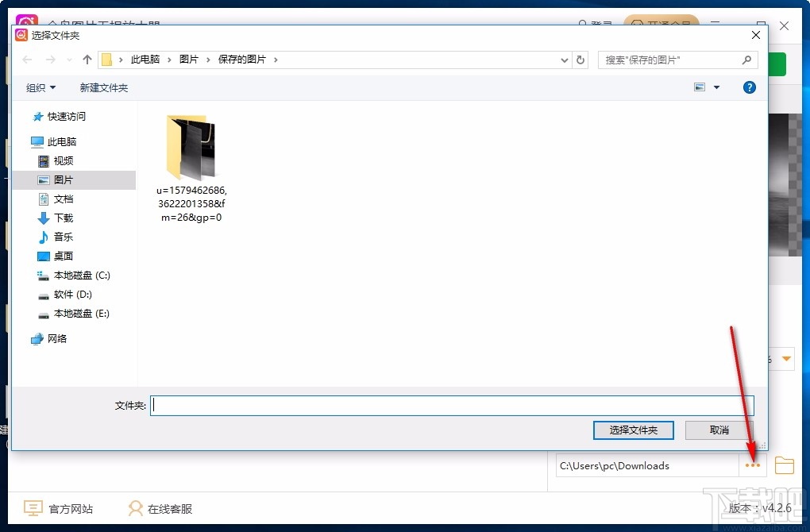This screenshot has height=532, width=810.
Task: Open the orange dropdown arrow on the right
Action: (786, 359)
